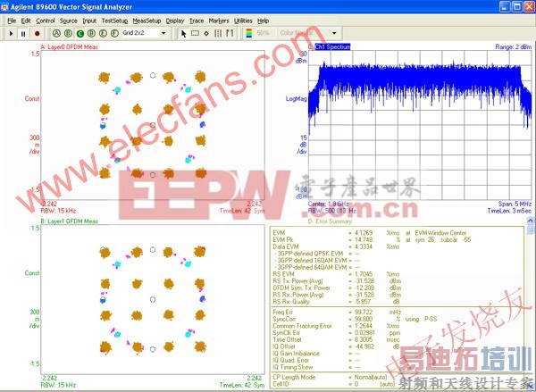Click the RS EVM value 1.7045

[364, 274]
